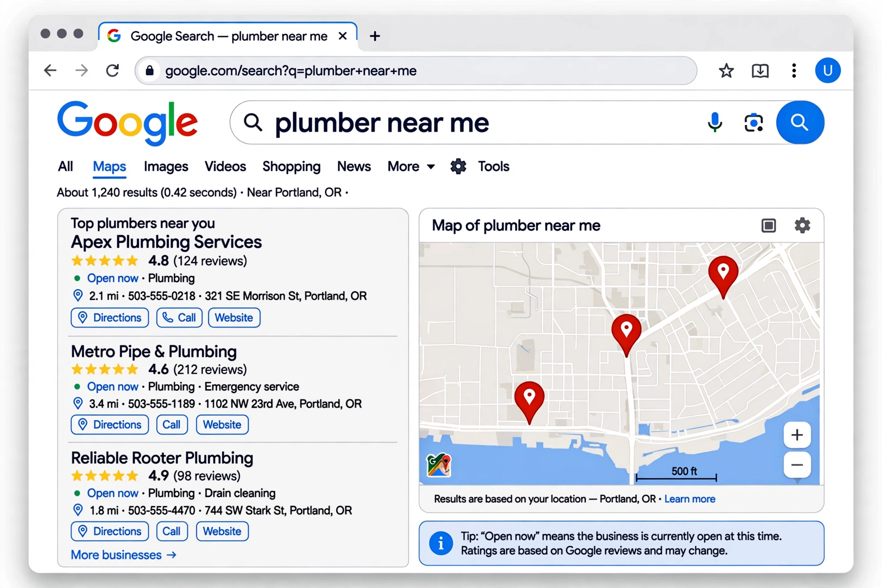Click the magnifier icon inside the search box
This screenshot has height=588, width=882.
(x=253, y=123)
